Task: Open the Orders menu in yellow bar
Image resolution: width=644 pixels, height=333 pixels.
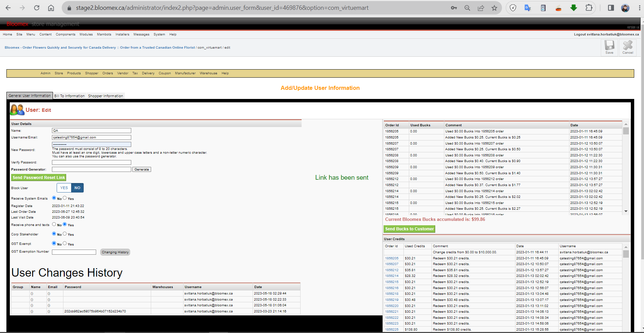Action: coord(108,73)
